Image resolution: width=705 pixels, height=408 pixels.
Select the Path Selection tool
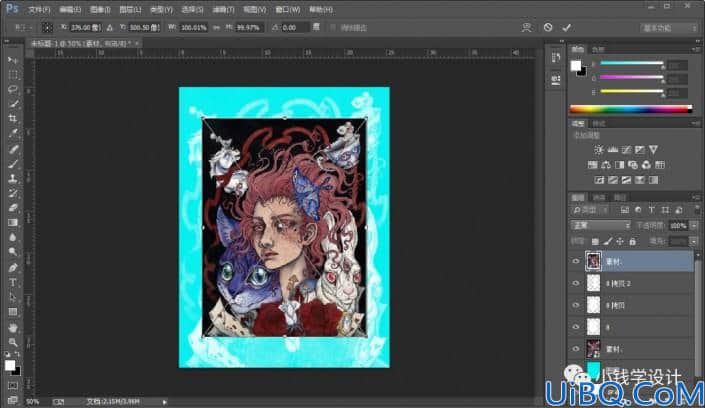tap(13, 297)
